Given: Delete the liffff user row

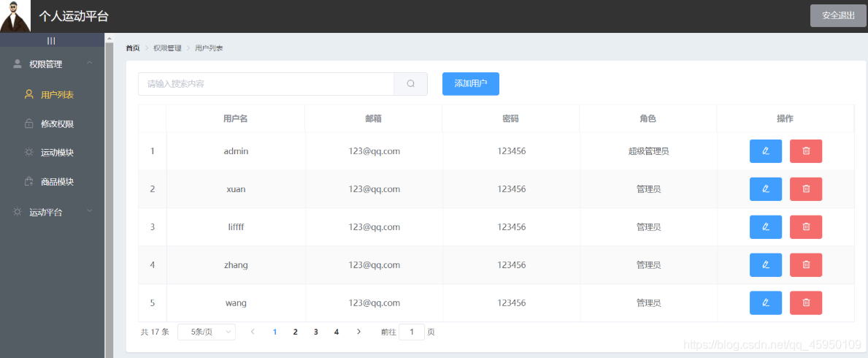Looking at the screenshot, I should [806, 226].
